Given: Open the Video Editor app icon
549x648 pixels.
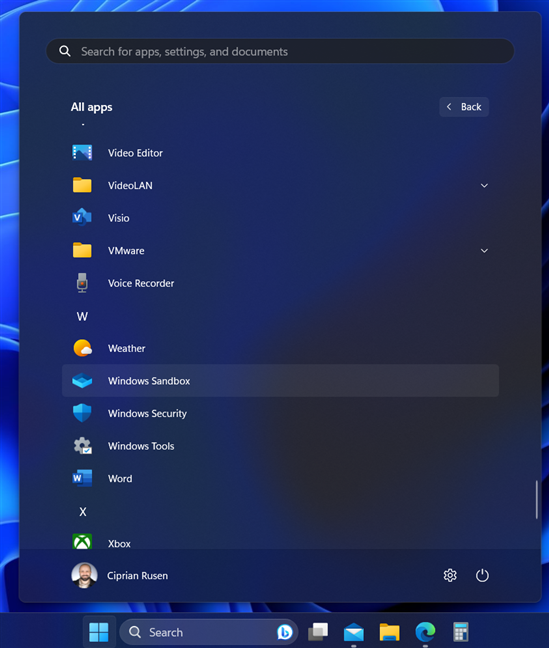Looking at the screenshot, I should [x=82, y=152].
